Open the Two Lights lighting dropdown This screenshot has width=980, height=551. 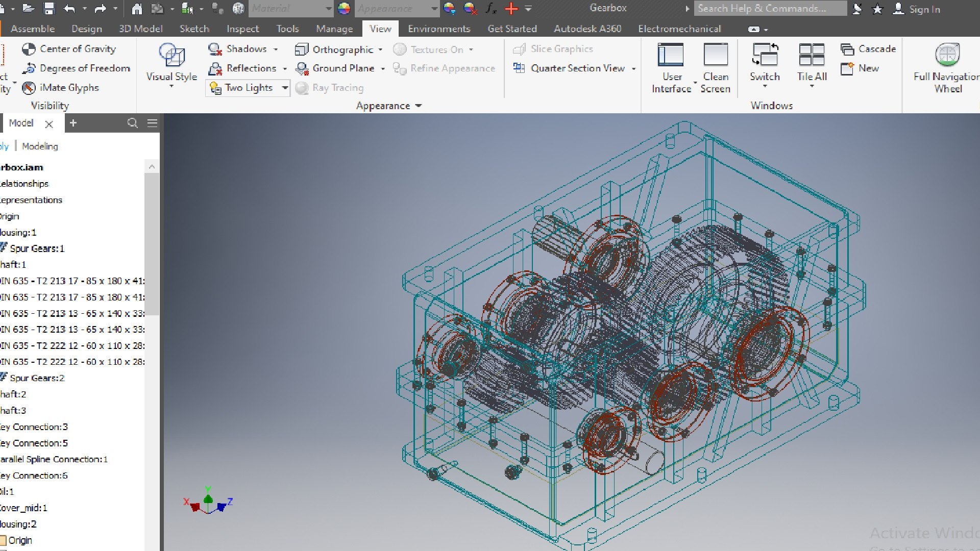click(285, 88)
